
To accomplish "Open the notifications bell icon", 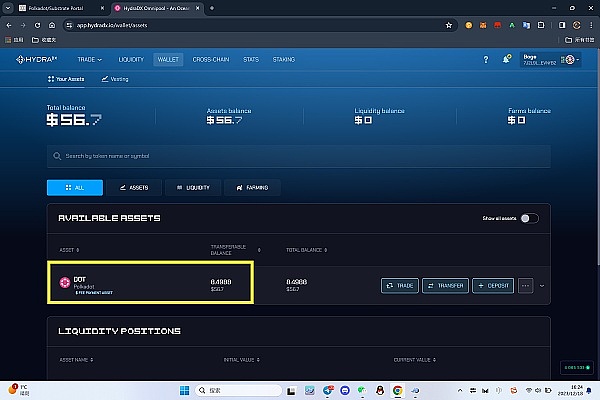I will 508,60.
